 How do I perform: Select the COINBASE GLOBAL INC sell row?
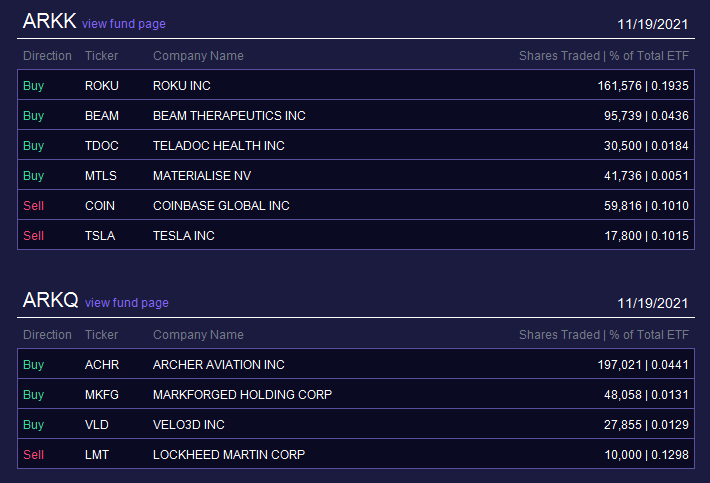(x=356, y=206)
